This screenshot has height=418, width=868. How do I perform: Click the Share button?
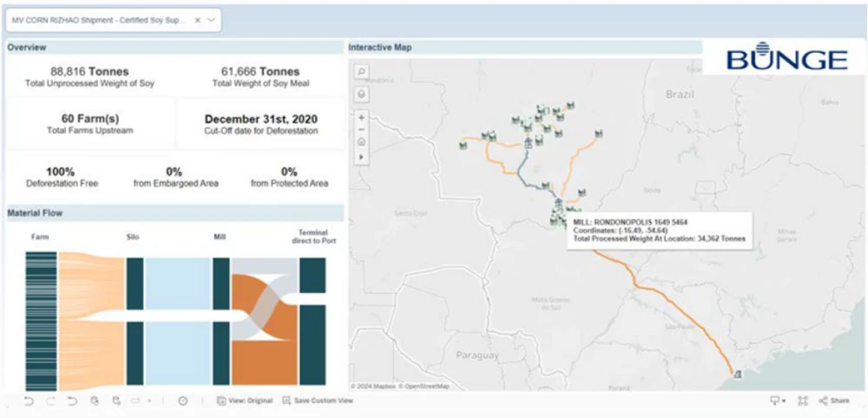(x=834, y=401)
